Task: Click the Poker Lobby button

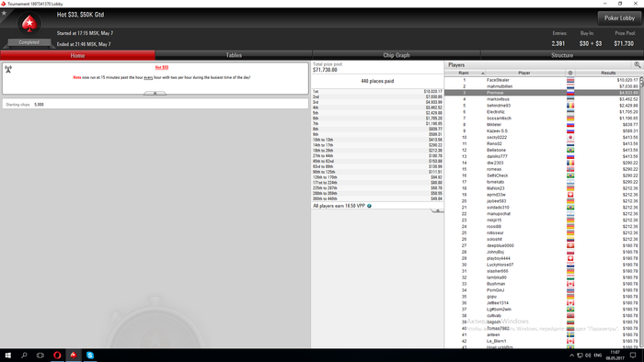Action: (x=619, y=18)
